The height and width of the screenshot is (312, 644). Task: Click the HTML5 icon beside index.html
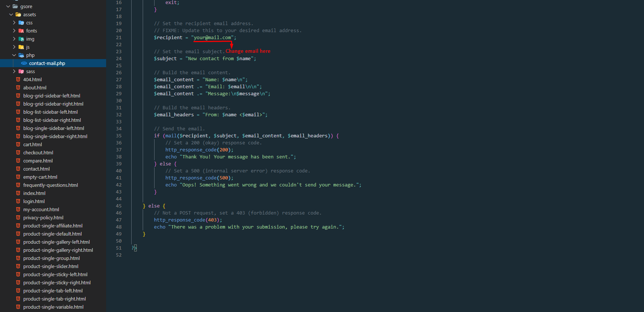tap(18, 193)
